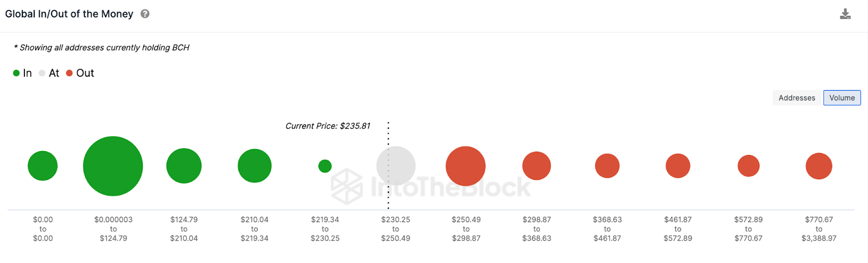This screenshot has height=263, width=868.
Task: Select the green bubble for $0.00 to $0.00
Action: click(43, 166)
